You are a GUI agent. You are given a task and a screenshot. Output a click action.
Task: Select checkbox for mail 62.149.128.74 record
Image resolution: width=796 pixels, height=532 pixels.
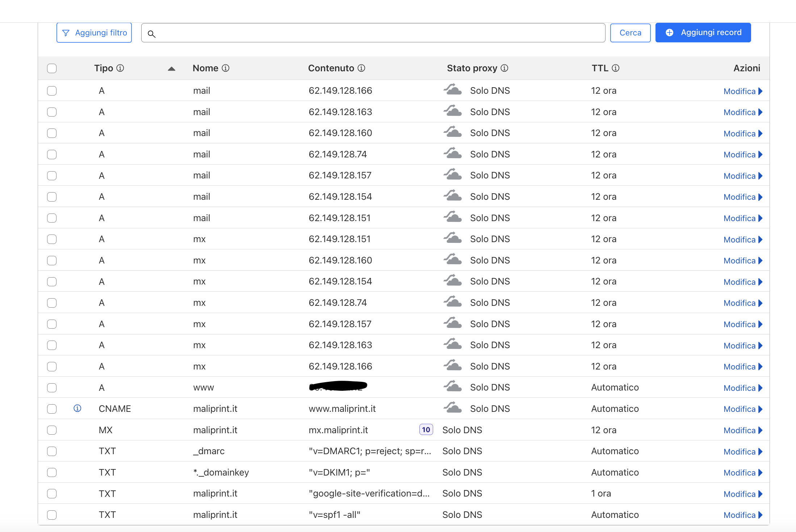pos(52,155)
